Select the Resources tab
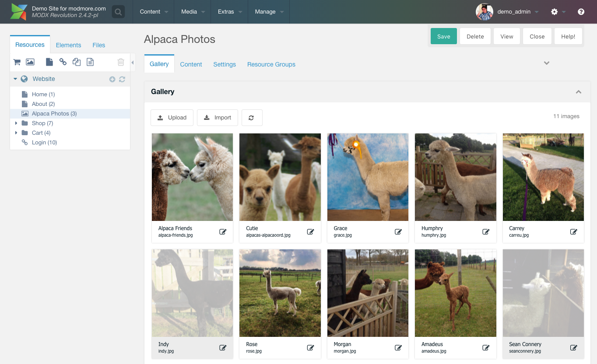 30,45
